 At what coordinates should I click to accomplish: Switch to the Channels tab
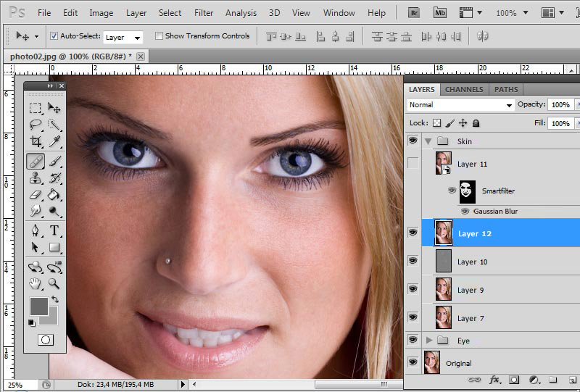coord(464,90)
